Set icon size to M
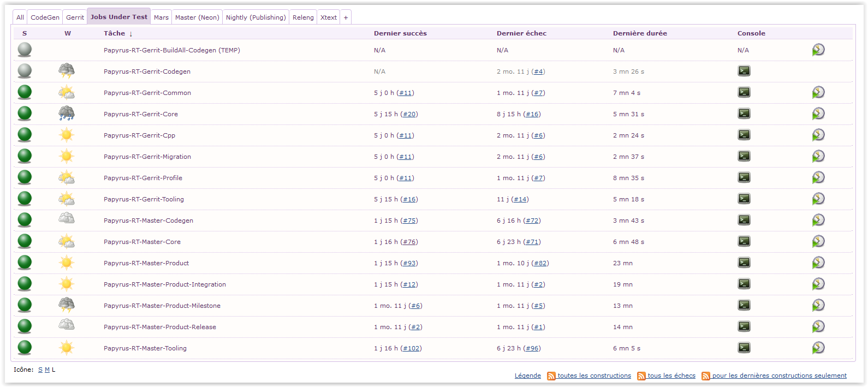868x387 pixels. pyautogui.click(x=47, y=370)
